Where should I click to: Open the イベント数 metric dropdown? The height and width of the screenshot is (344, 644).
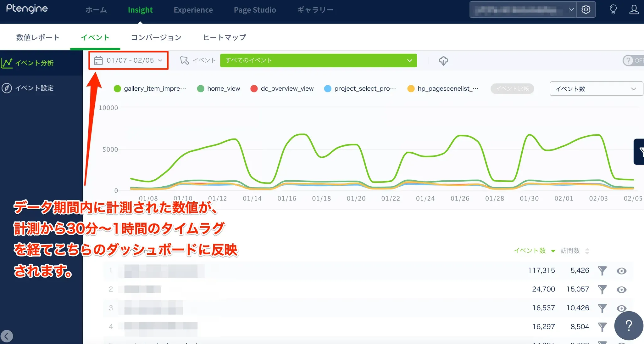[596, 89]
